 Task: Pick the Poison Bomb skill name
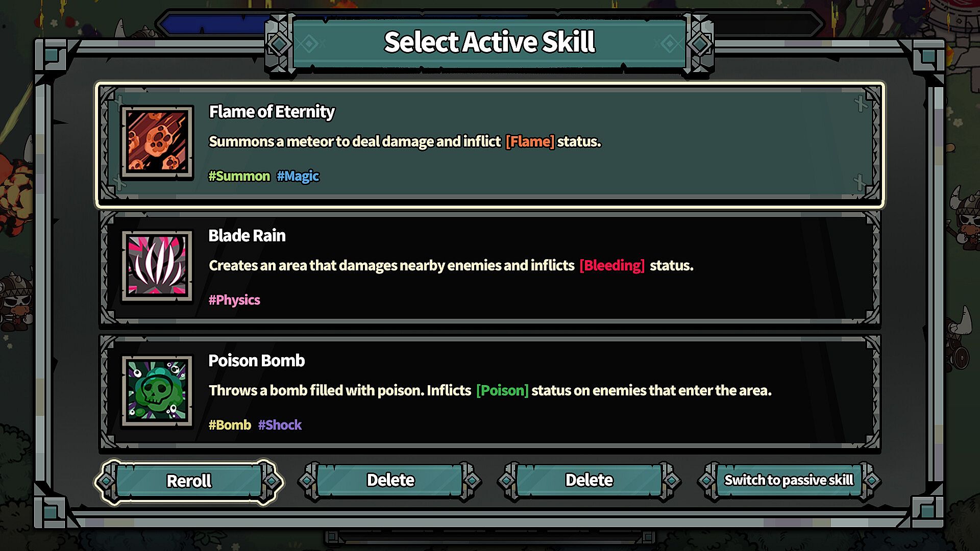256,361
